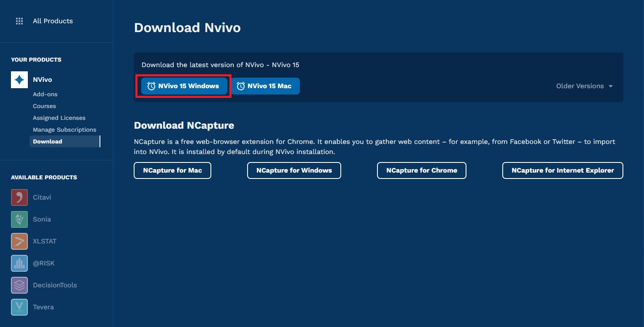Click the Citavi product name
Image resolution: width=644 pixels, height=327 pixels.
click(42, 197)
